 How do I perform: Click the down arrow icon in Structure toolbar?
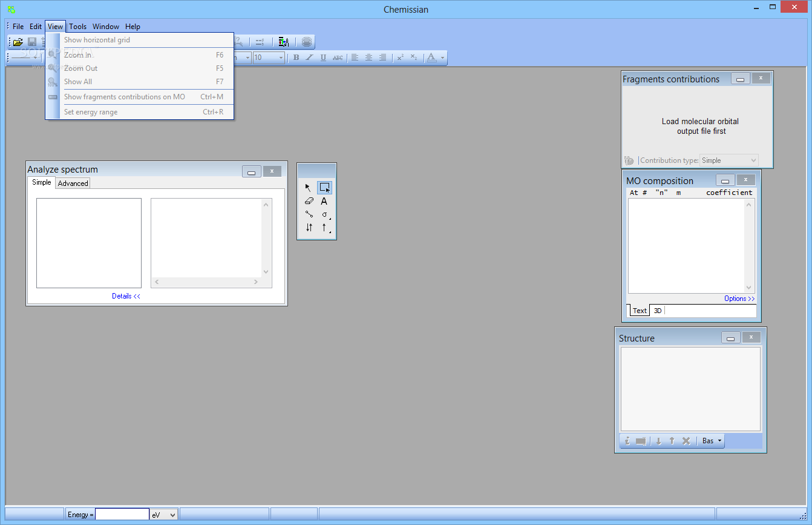[658, 441]
